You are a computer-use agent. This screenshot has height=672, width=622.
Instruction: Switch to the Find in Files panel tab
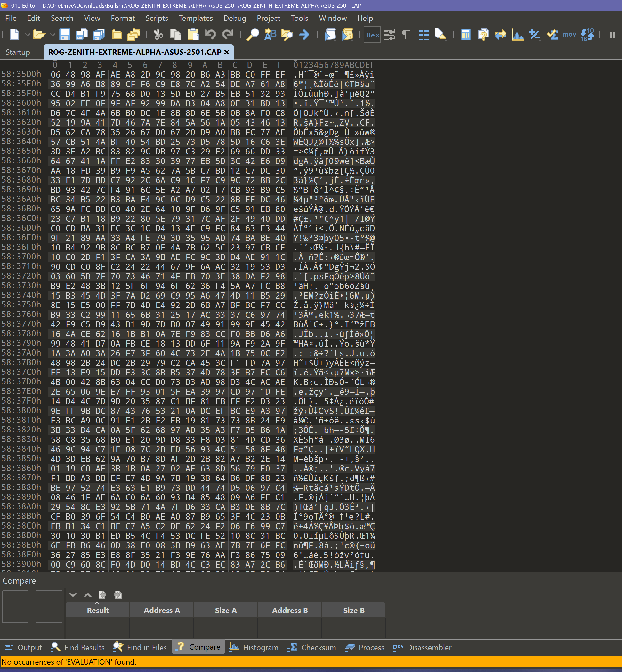[140, 647]
